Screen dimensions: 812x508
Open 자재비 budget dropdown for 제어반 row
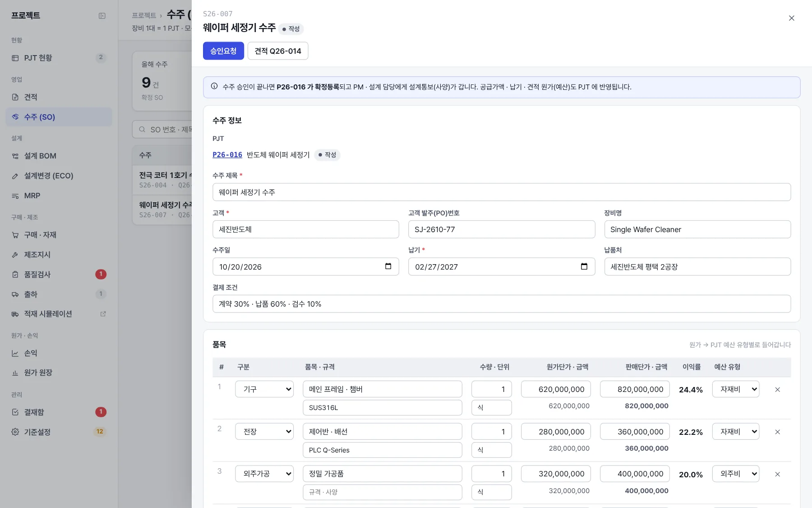point(736,432)
